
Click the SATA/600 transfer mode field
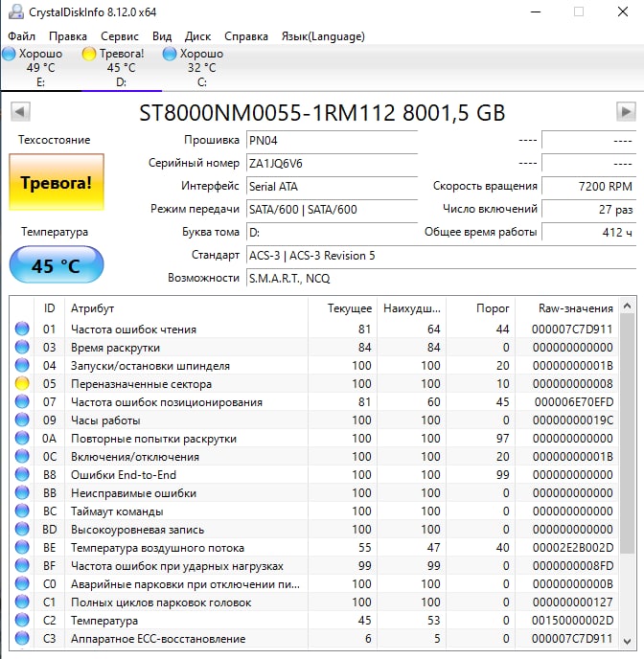[332, 210]
